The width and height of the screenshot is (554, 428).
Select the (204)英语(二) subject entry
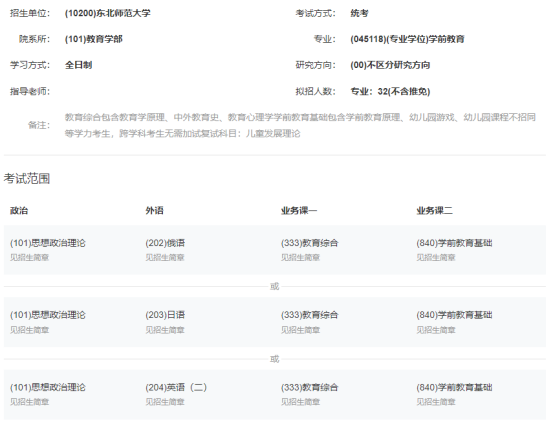pyautogui.click(x=176, y=387)
